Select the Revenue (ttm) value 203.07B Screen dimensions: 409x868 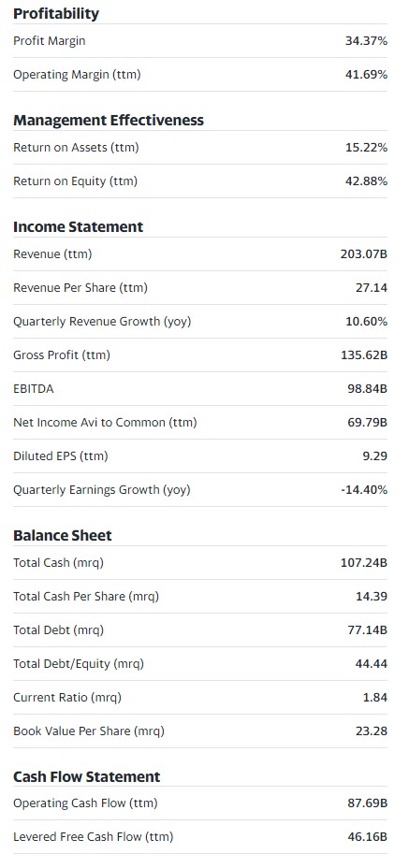point(363,254)
